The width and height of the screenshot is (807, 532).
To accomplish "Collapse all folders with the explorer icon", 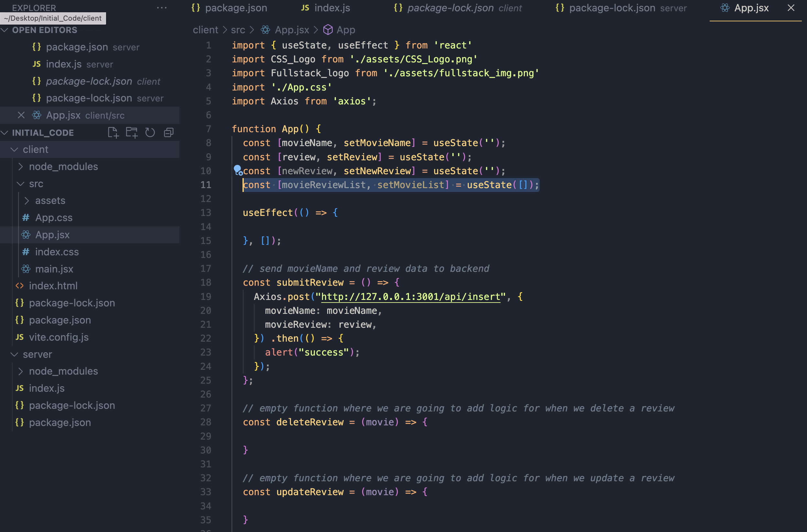I will click(169, 133).
